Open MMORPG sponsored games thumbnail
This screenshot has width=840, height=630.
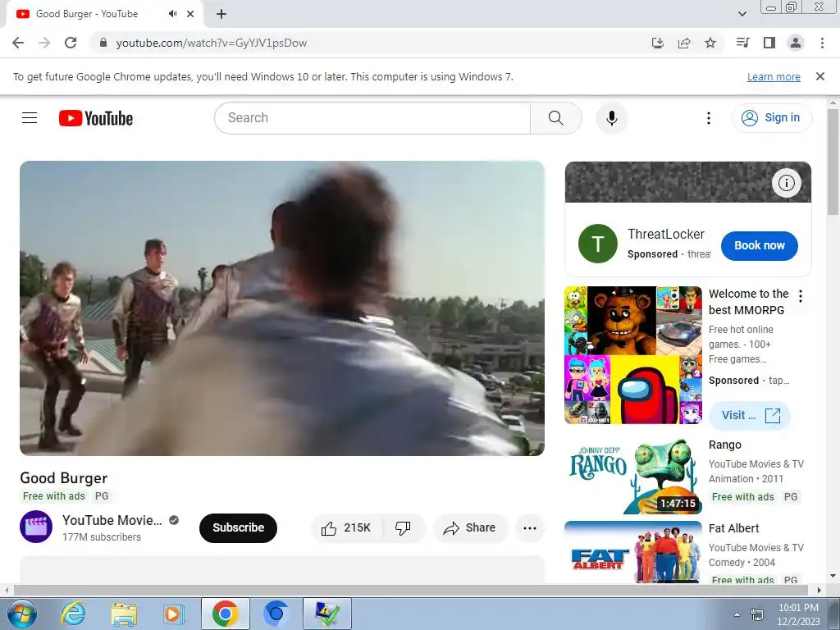click(633, 355)
